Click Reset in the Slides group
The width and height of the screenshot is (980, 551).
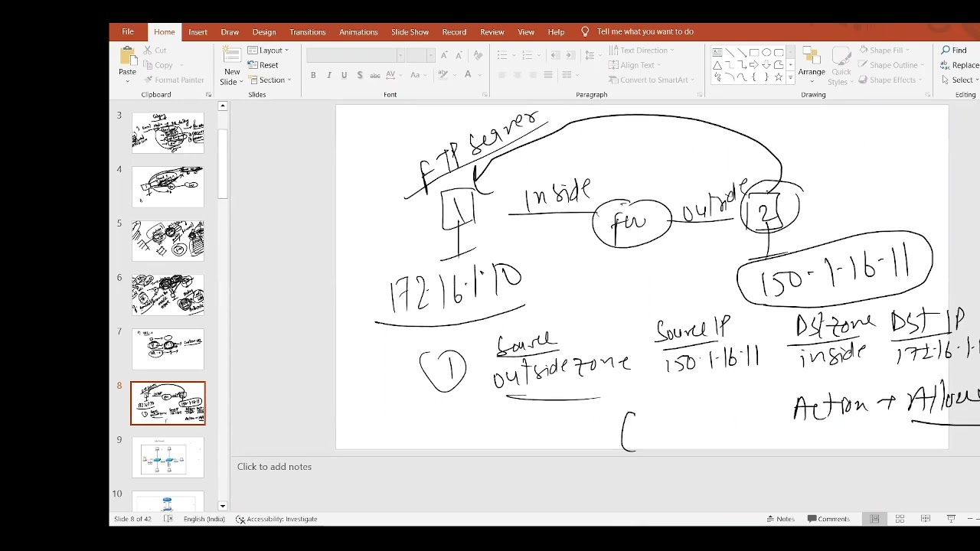click(x=263, y=65)
